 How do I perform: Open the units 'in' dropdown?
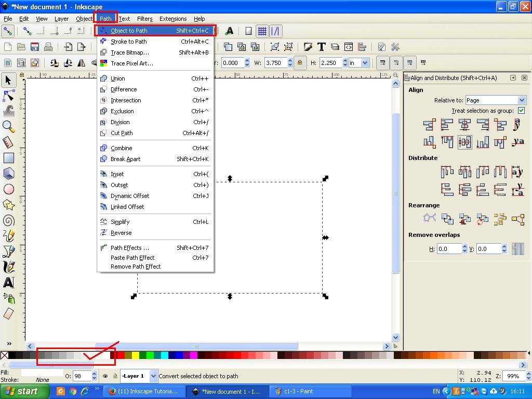359,63
